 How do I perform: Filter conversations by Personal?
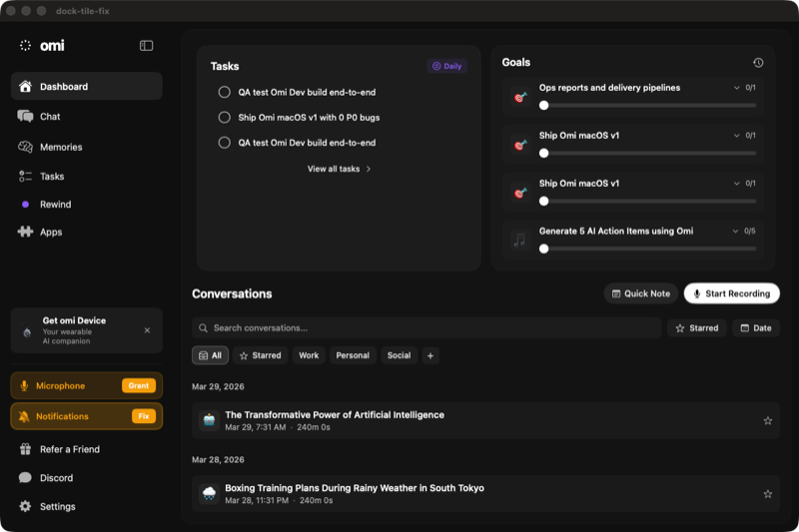point(353,356)
